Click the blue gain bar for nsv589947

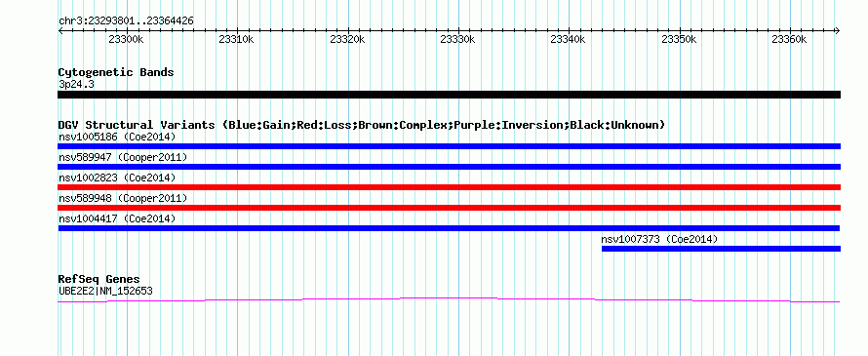click(449, 167)
